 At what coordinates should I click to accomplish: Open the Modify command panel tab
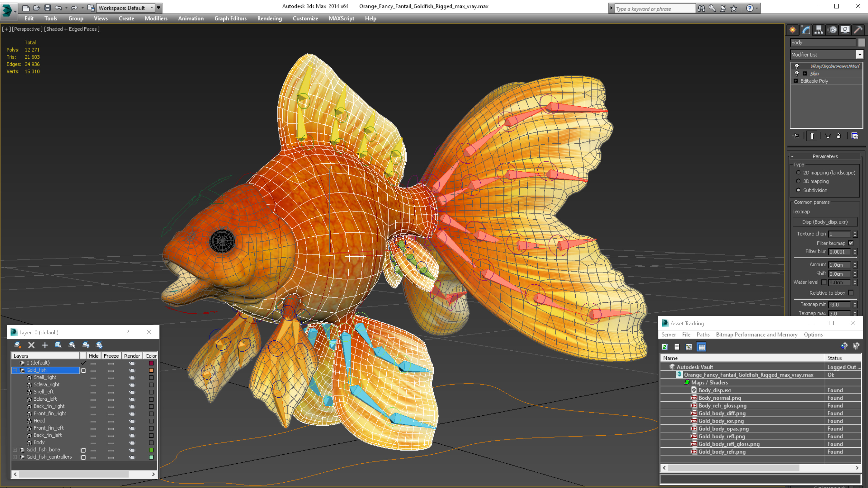(x=806, y=30)
